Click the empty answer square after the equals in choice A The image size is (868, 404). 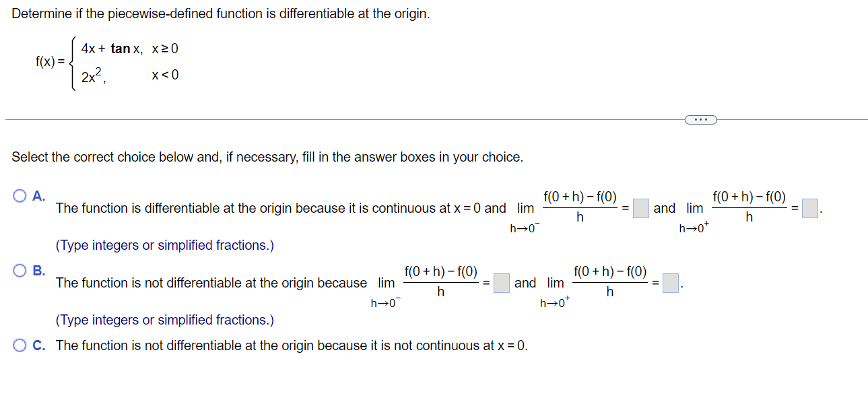(x=640, y=209)
